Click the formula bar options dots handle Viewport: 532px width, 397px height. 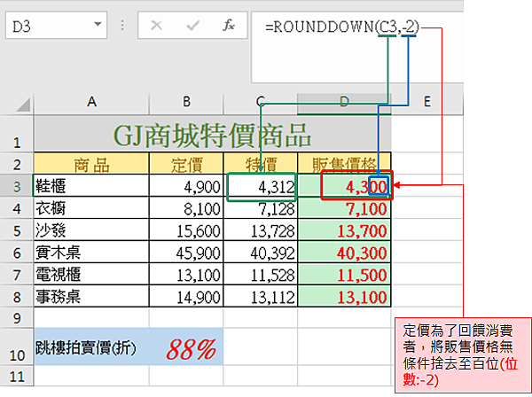pos(122,25)
